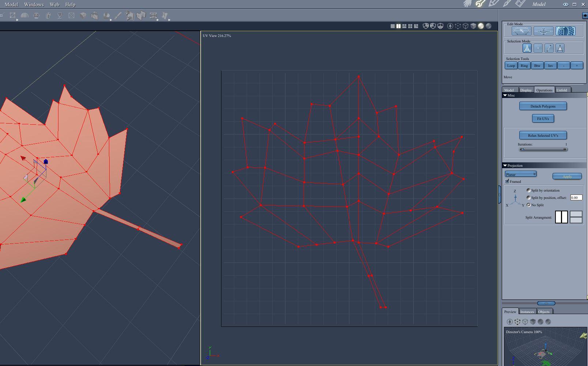Click the Inv selection button
Screen dimensions: 588x366
pyautogui.click(x=550, y=65)
